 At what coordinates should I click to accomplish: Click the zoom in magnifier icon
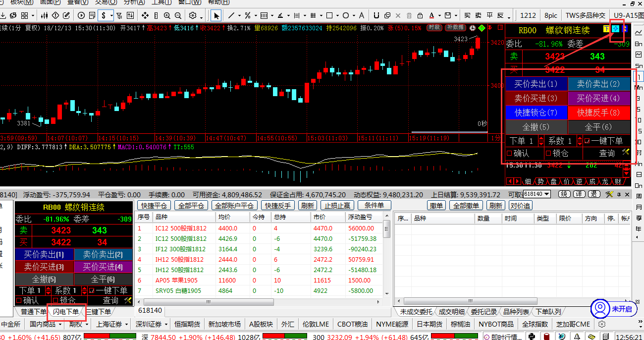[x=167, y=15]
